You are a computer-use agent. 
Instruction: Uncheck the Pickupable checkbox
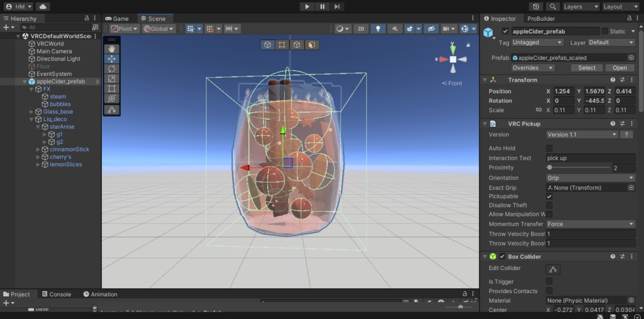[x=549, y=197]
